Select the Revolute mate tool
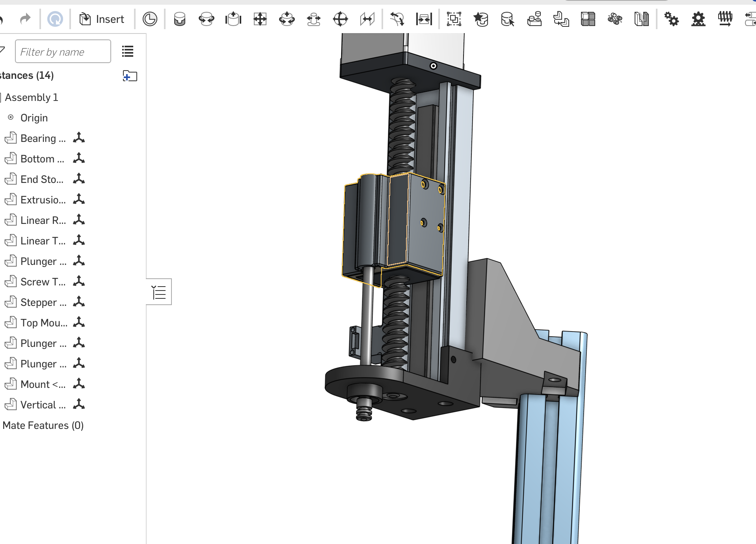This screenshot has width=756, height=544. [206, 19]
